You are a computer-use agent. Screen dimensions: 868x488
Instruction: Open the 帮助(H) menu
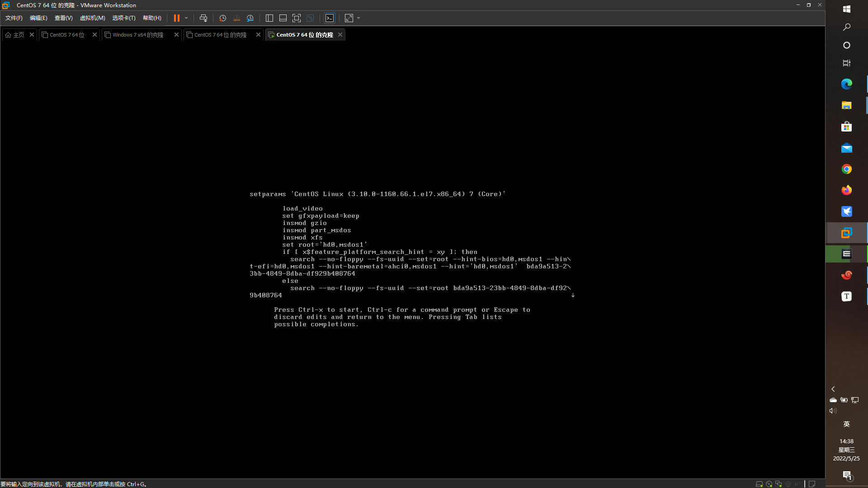pyautogui.click(x=152, y=18)
